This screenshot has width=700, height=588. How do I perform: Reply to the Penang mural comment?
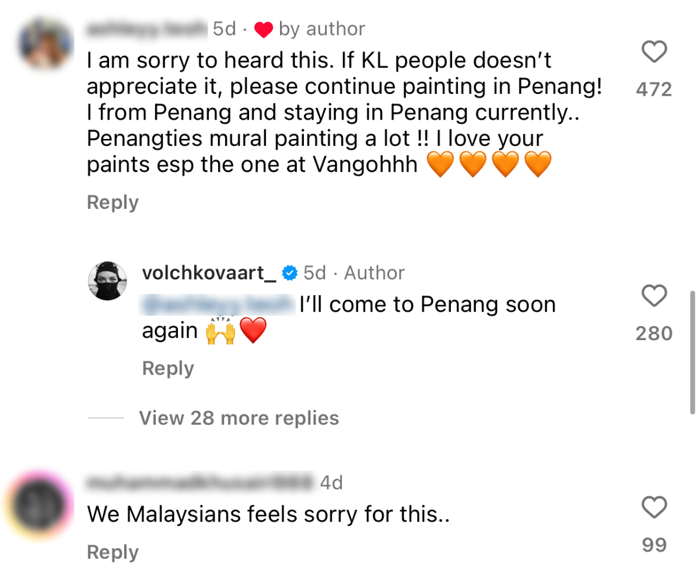(113, 202)
